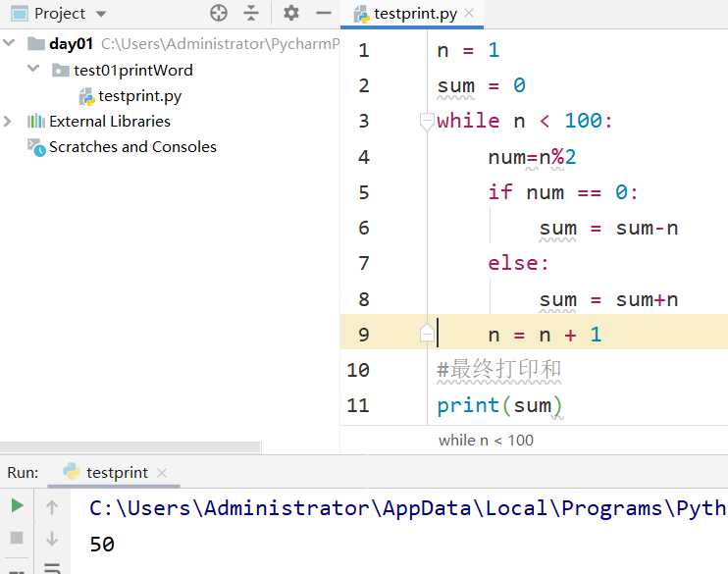Screen dimensions: 728x574
Task: Collapse the test01printWord folder
Action: coord(33,69)
